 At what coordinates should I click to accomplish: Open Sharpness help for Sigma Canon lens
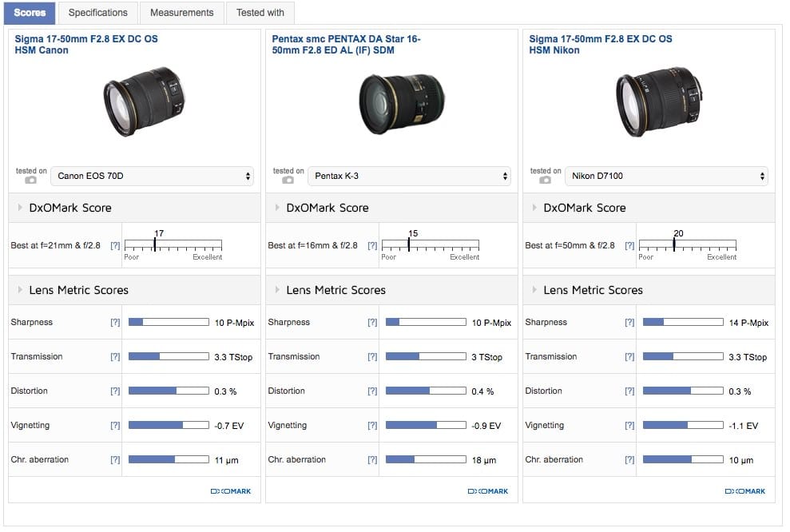[115, 323]
